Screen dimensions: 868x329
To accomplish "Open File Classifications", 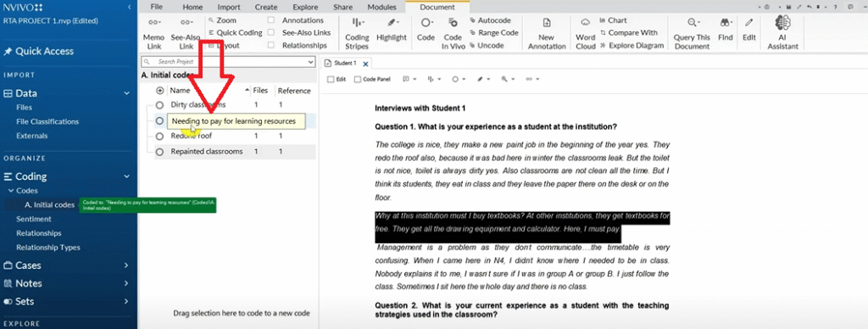I will (47, 122).
